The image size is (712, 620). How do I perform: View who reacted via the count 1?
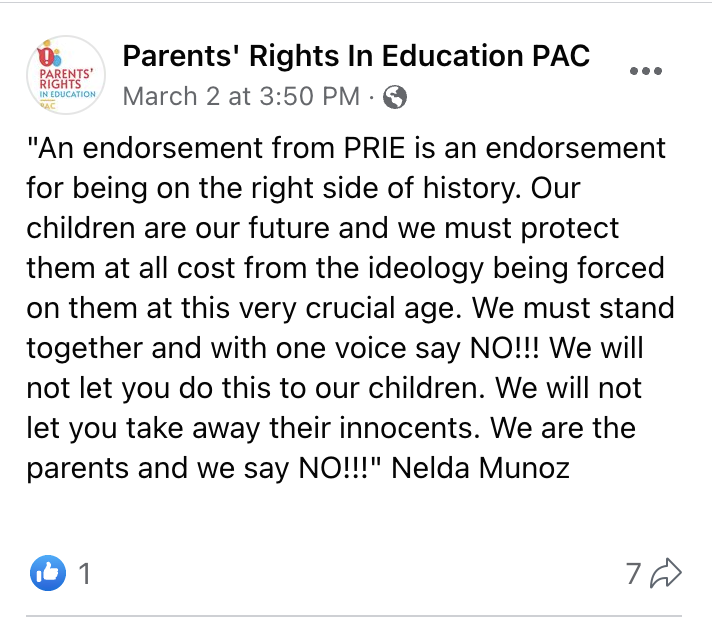tap(85, 573)
